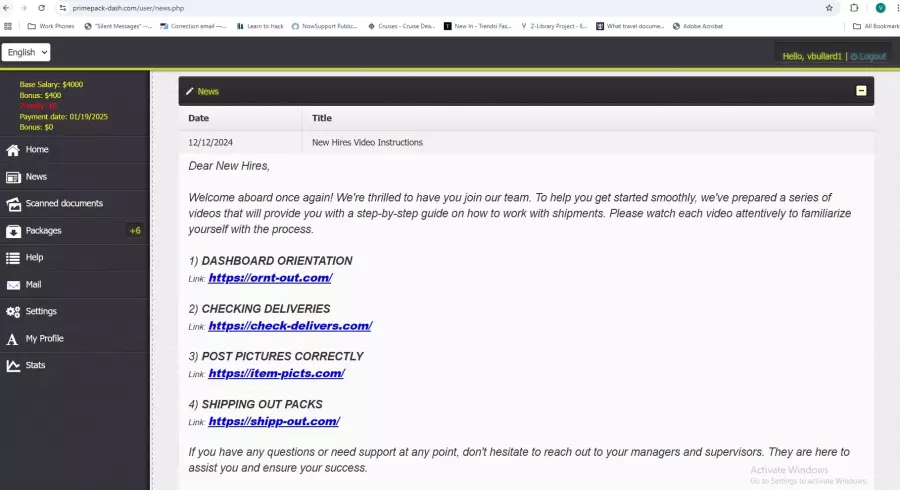Click the pencil icon in the News header
The height and width of the screenshot is (490, 900).
[189, 91]
